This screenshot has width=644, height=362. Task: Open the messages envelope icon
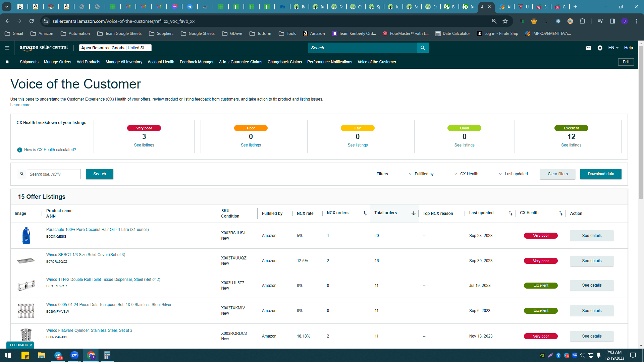pyautogui.click(x=588, y=48)
